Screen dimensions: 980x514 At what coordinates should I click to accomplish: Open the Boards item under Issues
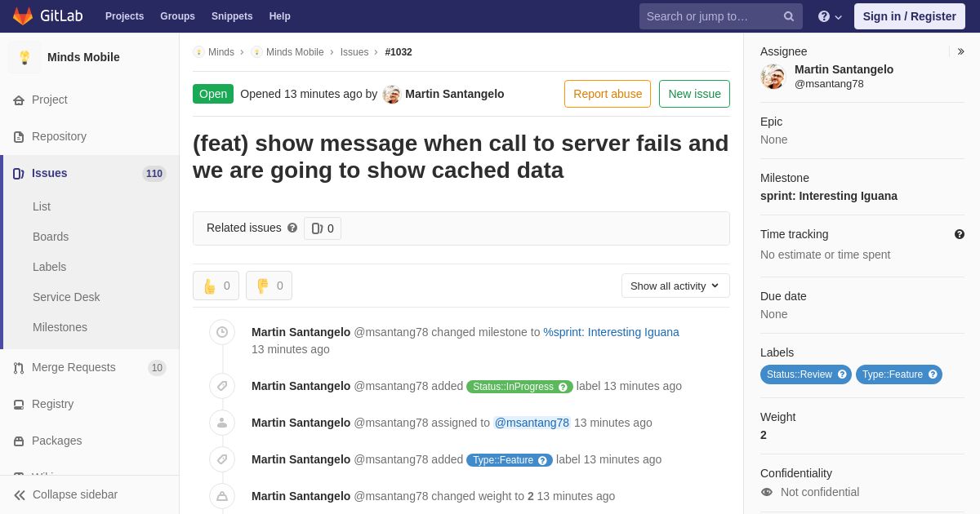pos(51,237)
